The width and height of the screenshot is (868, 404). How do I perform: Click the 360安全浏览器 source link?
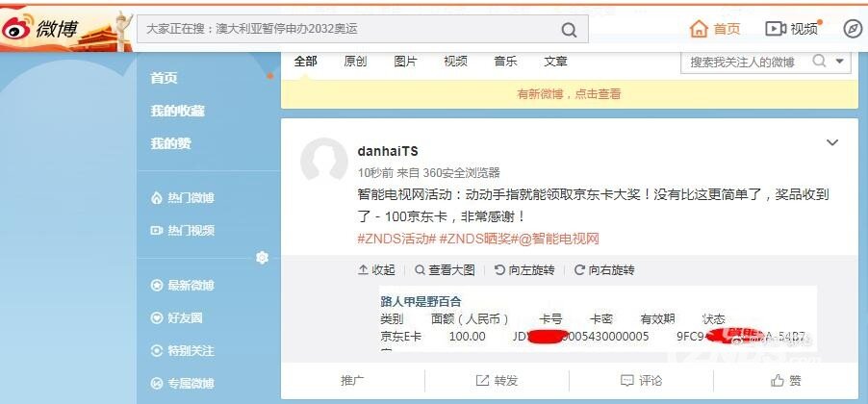(461, 173)
